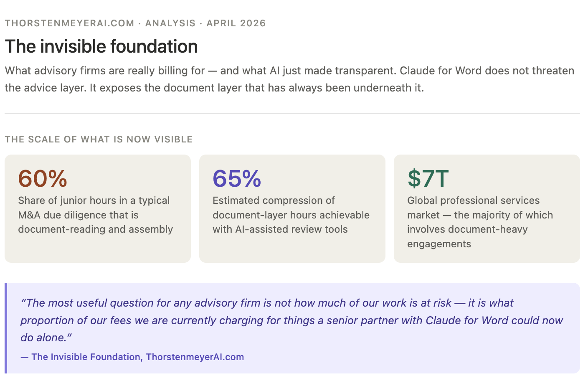The height and width of the screenshot is (386, 588).
Task: Click the THORSTENMEYERAI.COM site name in header
Action: [70, 23]
